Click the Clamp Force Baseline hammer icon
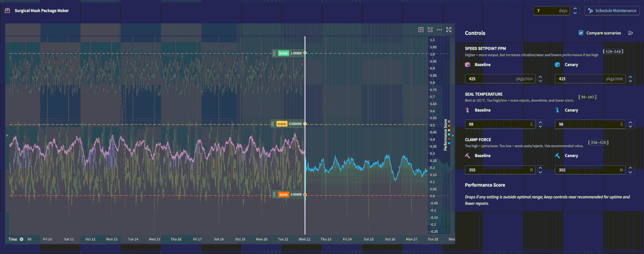 (x=467, y=156)
